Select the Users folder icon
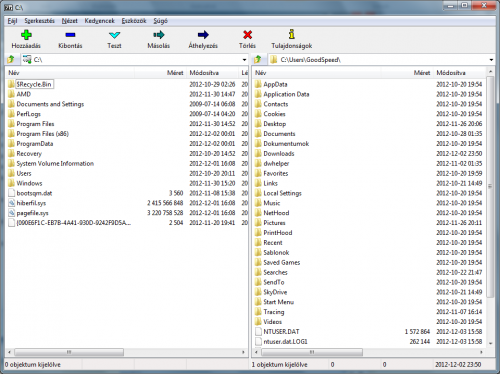This screenshot has height=374, width=500. [x=11, y=173]
